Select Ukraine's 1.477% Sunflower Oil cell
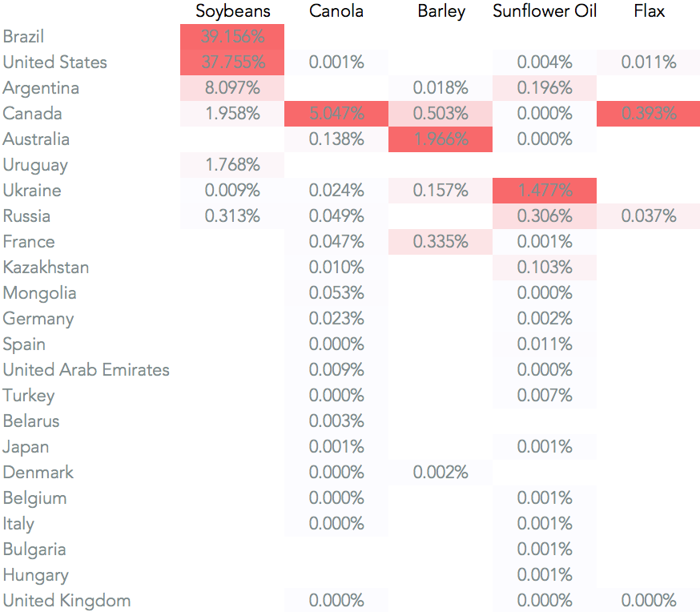This screenshot has height=612, width=700. [x=545, y=191]
